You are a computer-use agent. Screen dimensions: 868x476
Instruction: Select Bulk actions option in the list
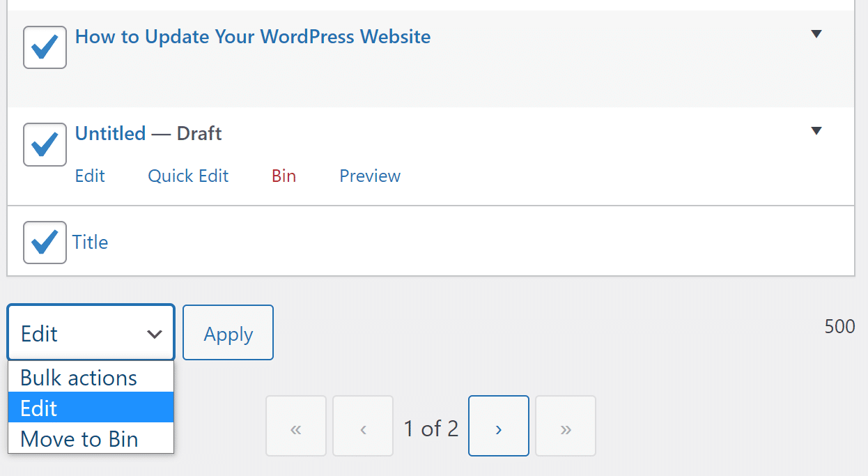(x=79, y=378)
